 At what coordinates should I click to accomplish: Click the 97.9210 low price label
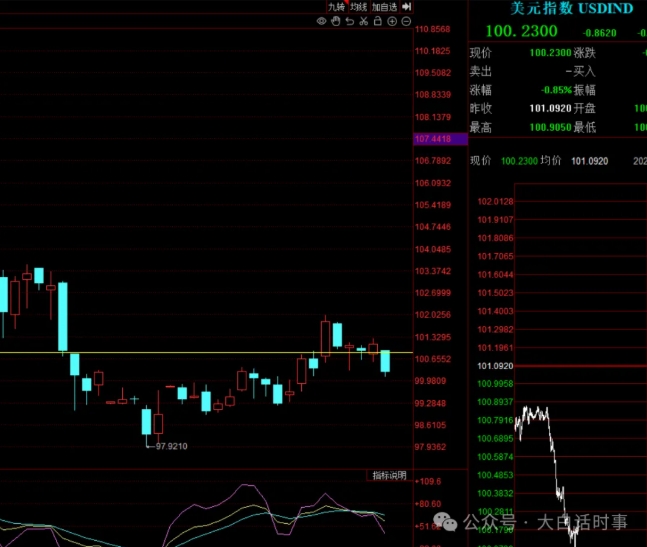pyautogui.click(x=171, y=446)
